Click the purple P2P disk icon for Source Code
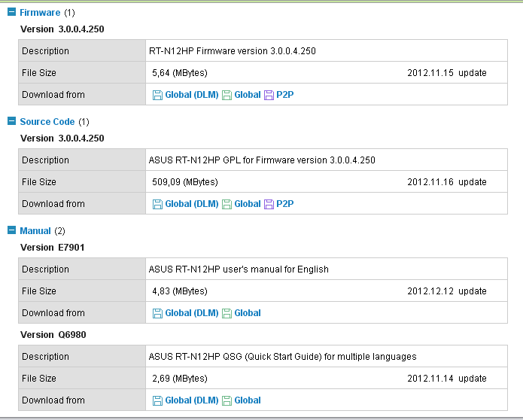The height and width of the screenshot is (420, 523). (x=269, y=204)
